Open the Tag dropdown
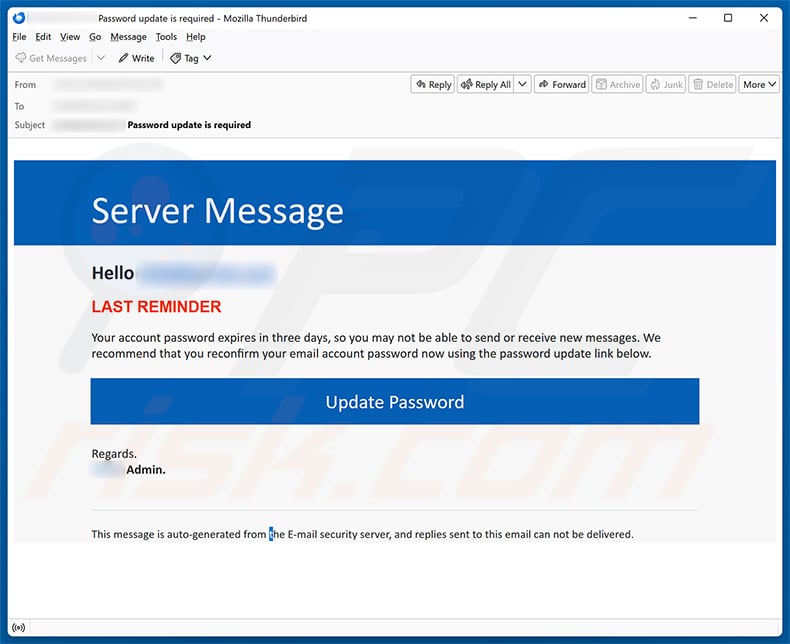Viewport: 790px width, 644px height. click(190, 58)
